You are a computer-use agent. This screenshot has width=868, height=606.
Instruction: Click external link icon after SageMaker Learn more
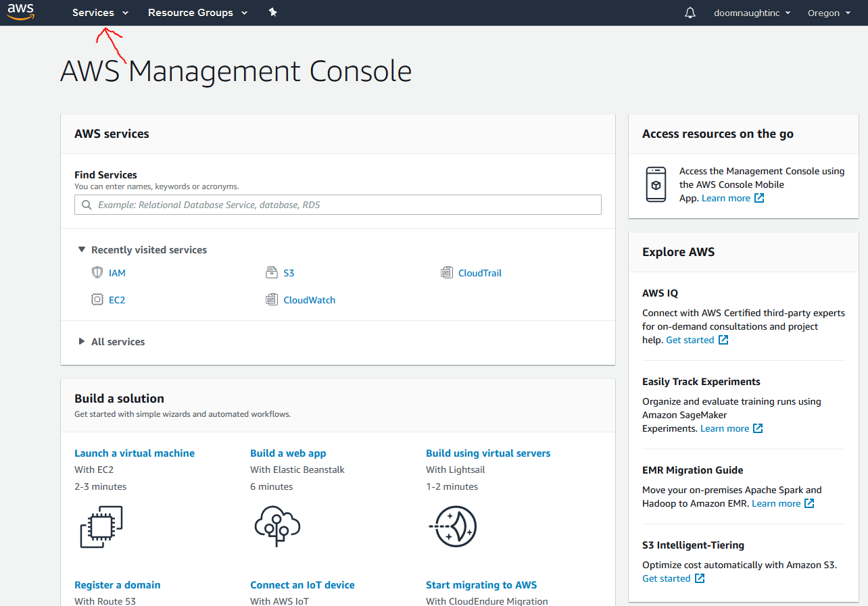point(758,428)
